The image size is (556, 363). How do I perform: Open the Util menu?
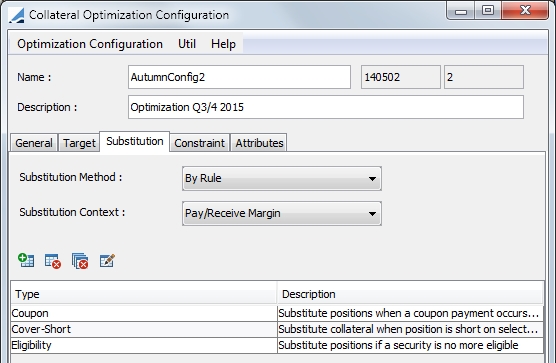tap(187, 44)
